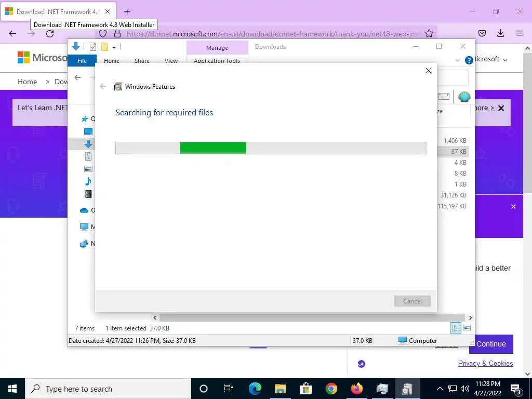
Task: Click Explorer horizontal scrollbar right arrow
Action: pos(471,318)
